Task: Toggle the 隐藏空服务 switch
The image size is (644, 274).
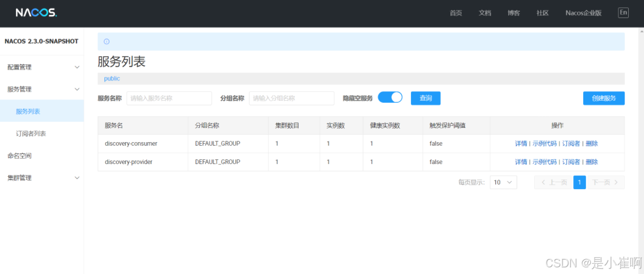Action: click(390, 97)
